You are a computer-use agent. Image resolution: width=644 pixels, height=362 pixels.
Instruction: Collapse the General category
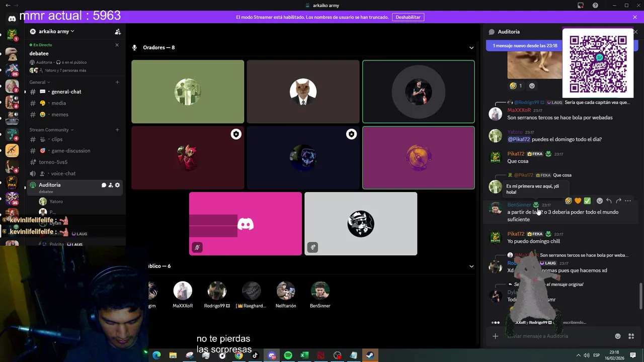(x=40, y=82)
